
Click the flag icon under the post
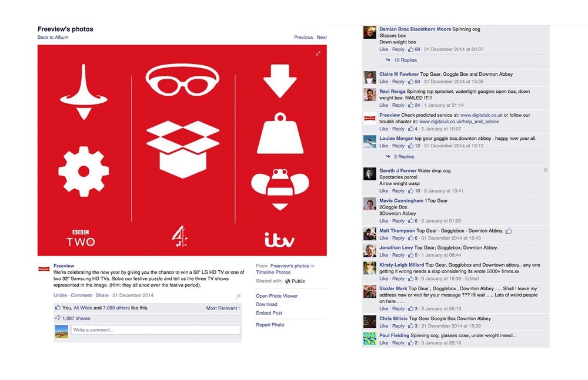tap(238, 297)
